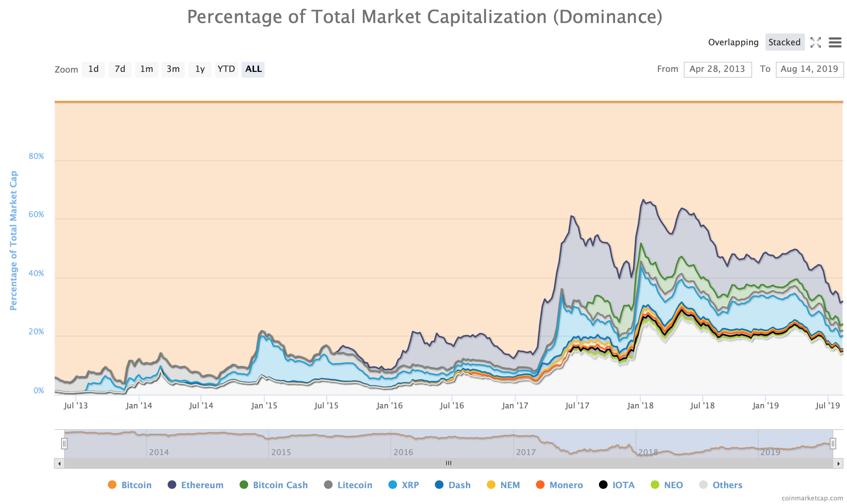Open the chart hamburger menu

[x=835, y=42]
